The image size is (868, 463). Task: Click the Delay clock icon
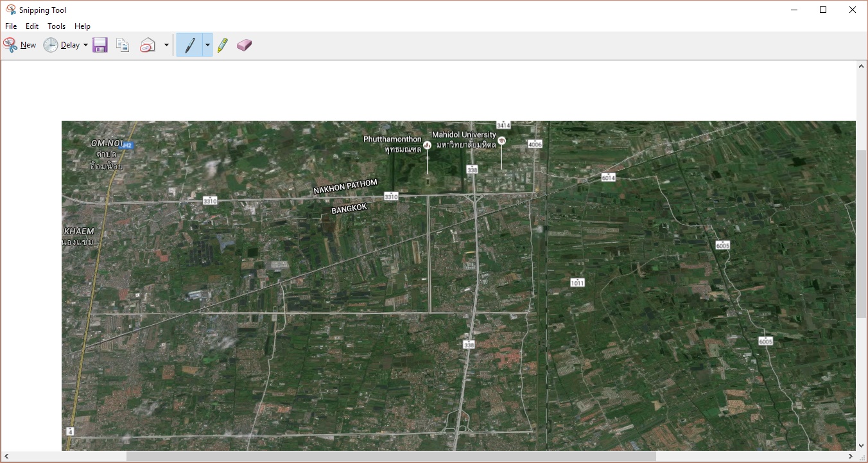[51, 45]
